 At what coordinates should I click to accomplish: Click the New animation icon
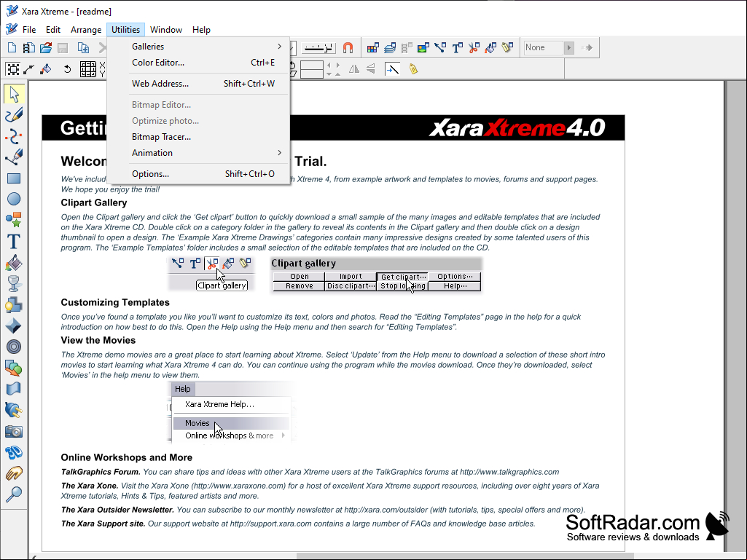[29, 47]
